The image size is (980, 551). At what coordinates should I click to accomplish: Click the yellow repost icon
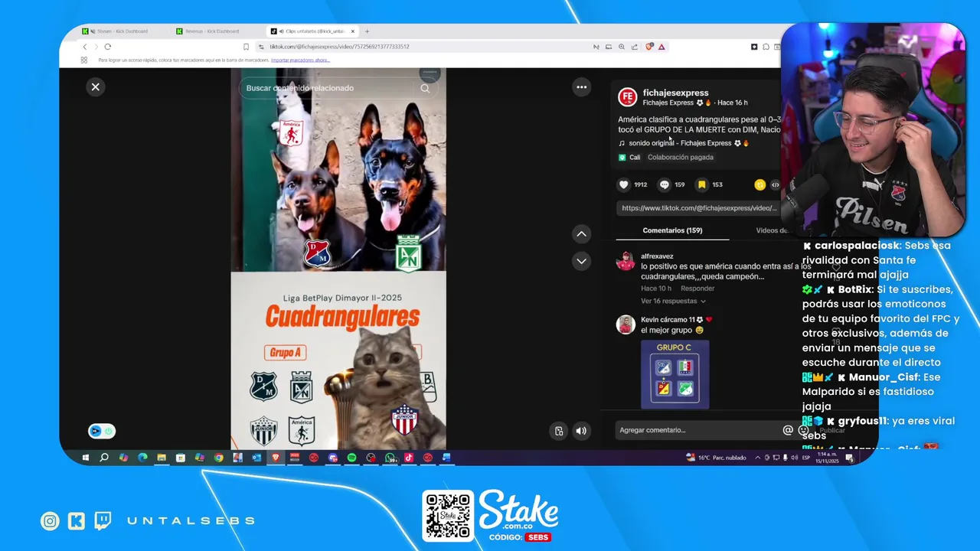[x=759, y=184]
